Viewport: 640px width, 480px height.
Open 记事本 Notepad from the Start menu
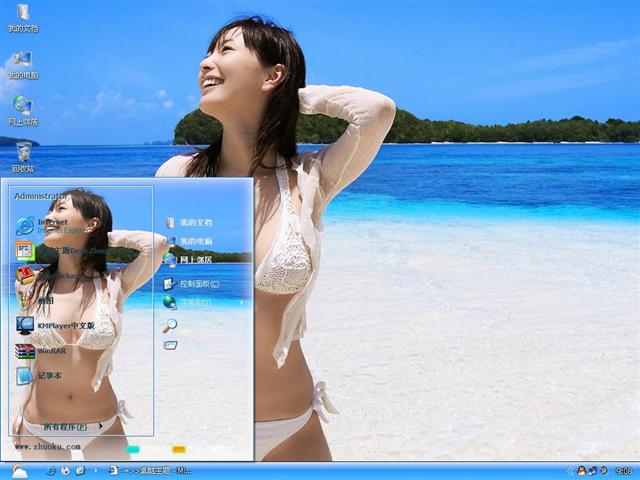click(x=39, y=376)
